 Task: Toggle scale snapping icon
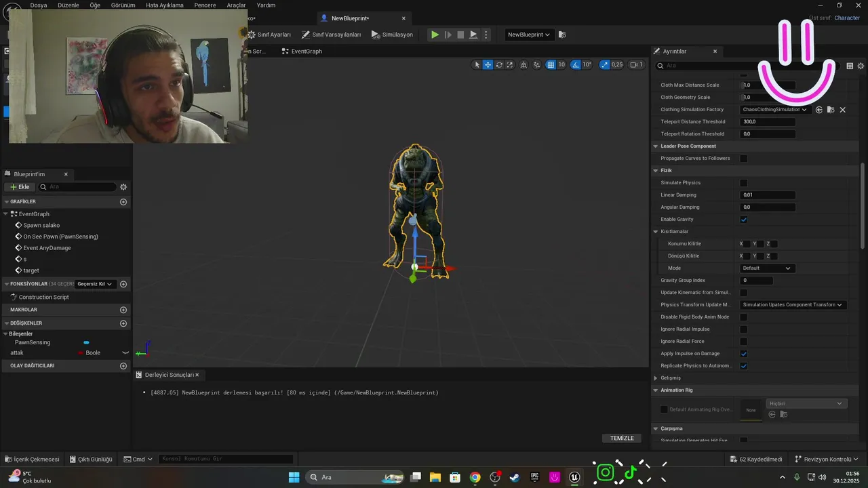pos(604,64)
